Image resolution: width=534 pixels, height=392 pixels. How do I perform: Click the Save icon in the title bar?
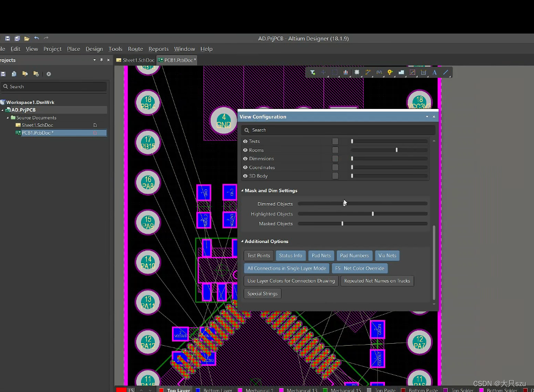pyautogui.click(x=7, y=38)
